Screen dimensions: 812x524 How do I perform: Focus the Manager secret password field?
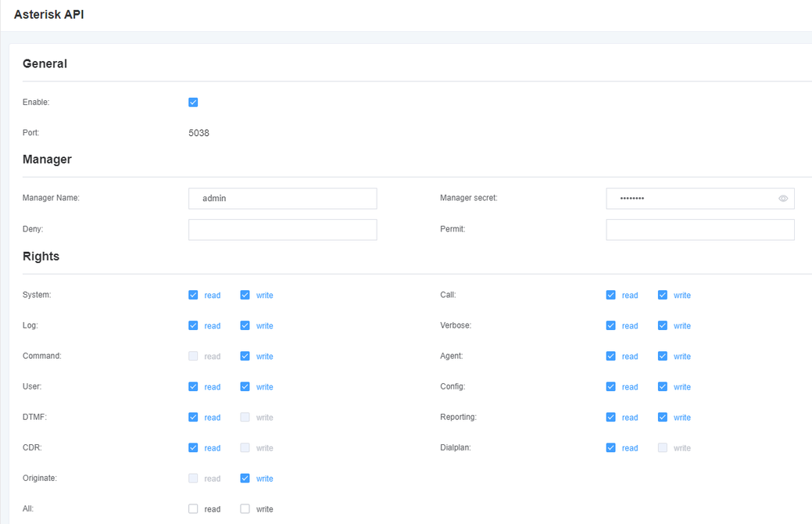pos(700,199)
